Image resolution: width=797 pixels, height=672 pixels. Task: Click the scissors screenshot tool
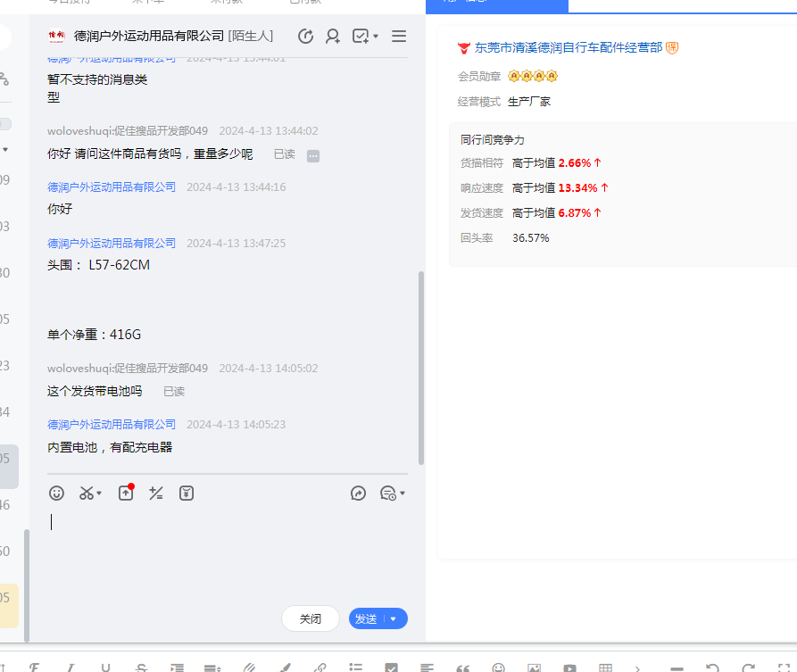point(87,493)
